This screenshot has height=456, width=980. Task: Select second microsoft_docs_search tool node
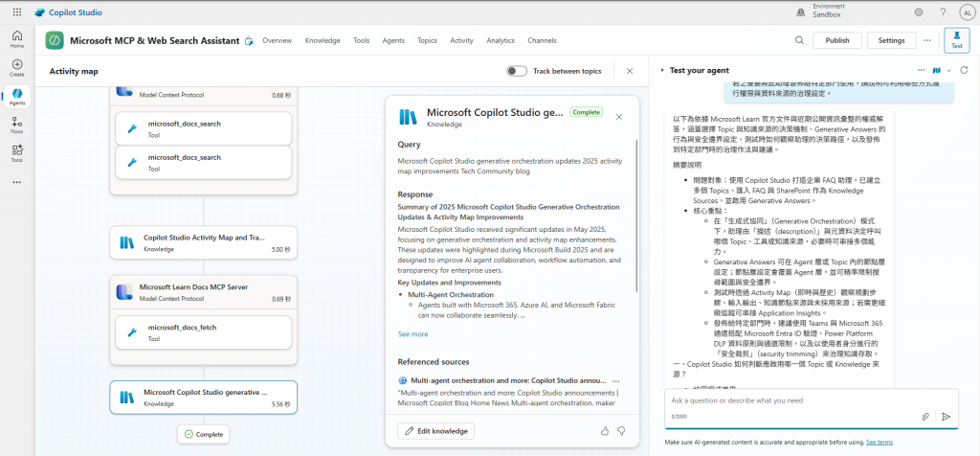(204, 162)
